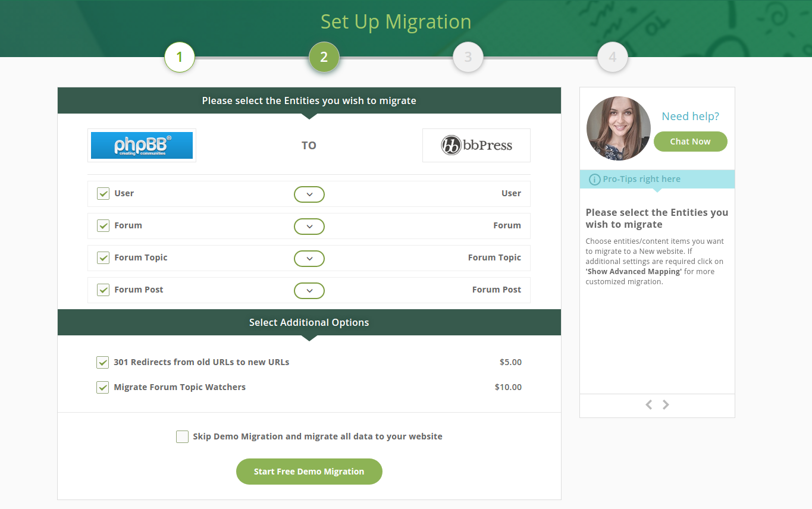This screenshot has width=812, height=509.
Task: Click the 301 Redirects from old URLs label
Action: pos(202,362)
